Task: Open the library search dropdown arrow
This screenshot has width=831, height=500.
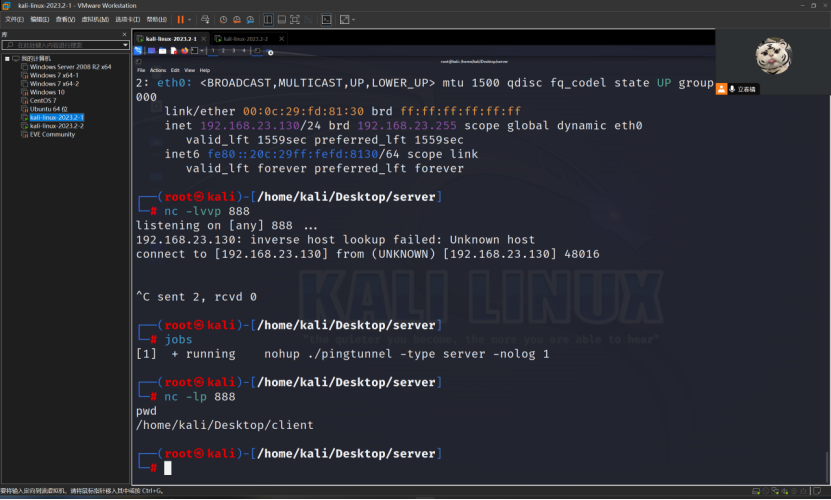Action: (126, 45)
